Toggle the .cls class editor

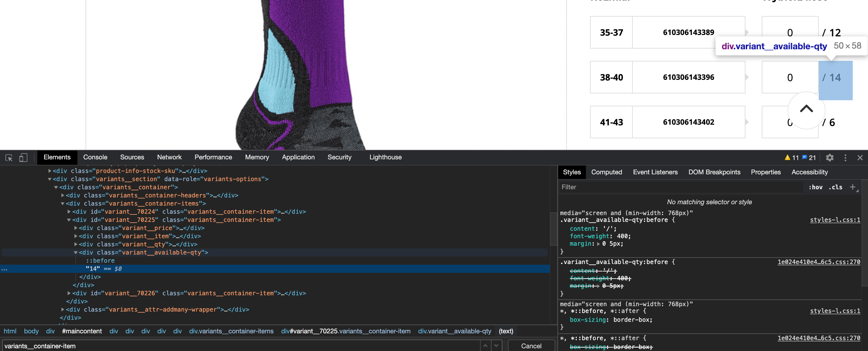tap(835, 187)
